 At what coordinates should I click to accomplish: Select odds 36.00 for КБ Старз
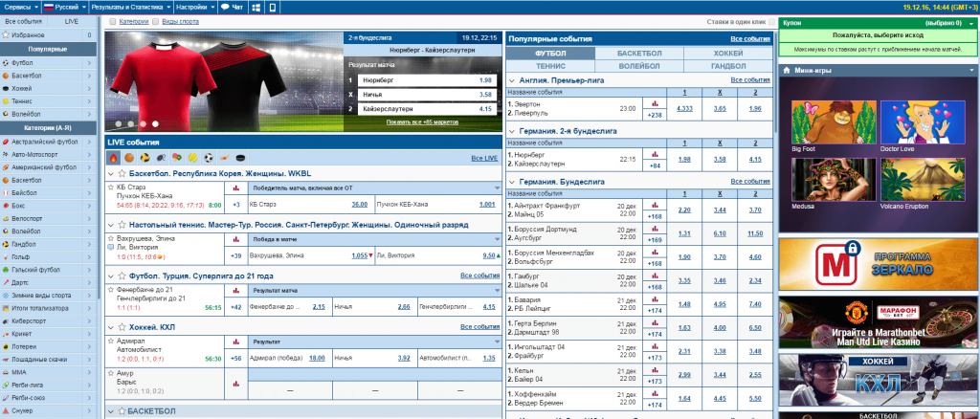click(360, 204)
